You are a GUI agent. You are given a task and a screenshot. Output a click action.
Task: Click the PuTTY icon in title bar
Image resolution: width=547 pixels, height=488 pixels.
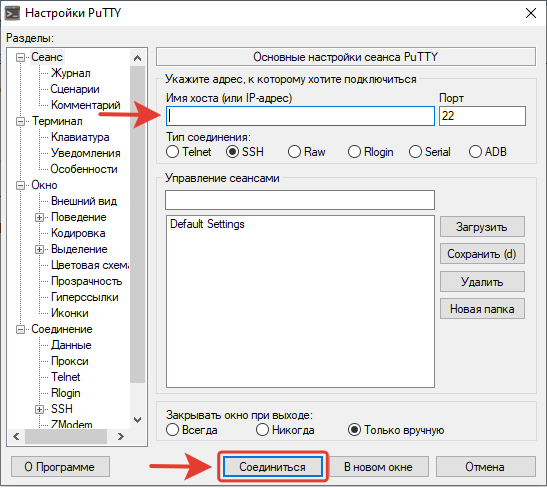click(12, 13)
